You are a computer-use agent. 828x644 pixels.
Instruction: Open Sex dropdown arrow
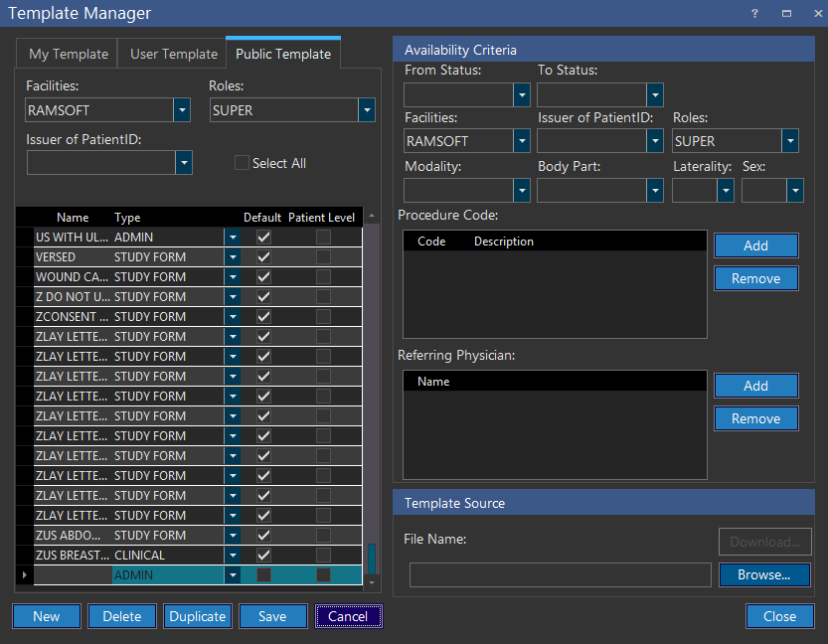(x=794, y=190)
